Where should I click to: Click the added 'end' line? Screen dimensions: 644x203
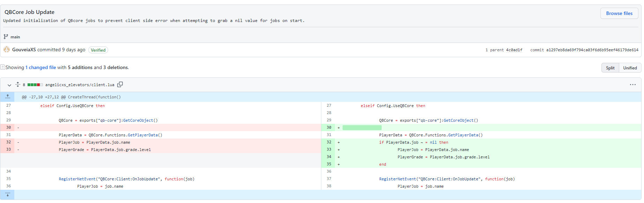[382, 164]
